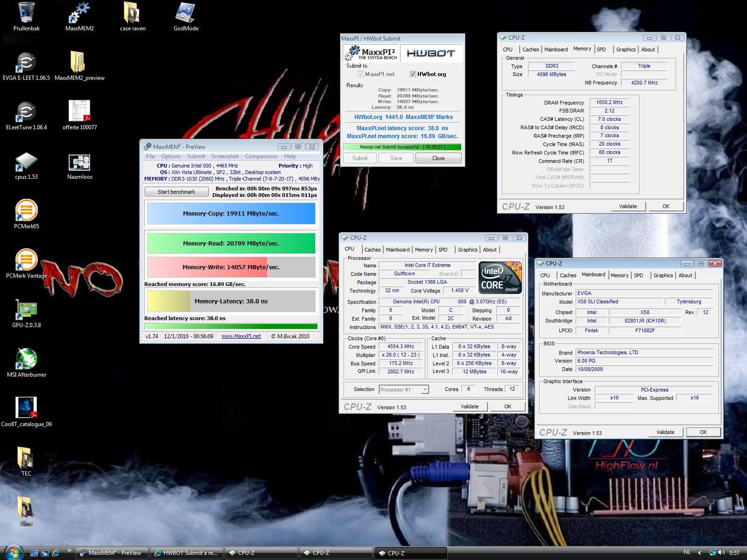Click OK in the CPU tab CPU-Z window
The height and width of the screenshot is (560, 747).
pyautogui.click(x=507, y=406)
